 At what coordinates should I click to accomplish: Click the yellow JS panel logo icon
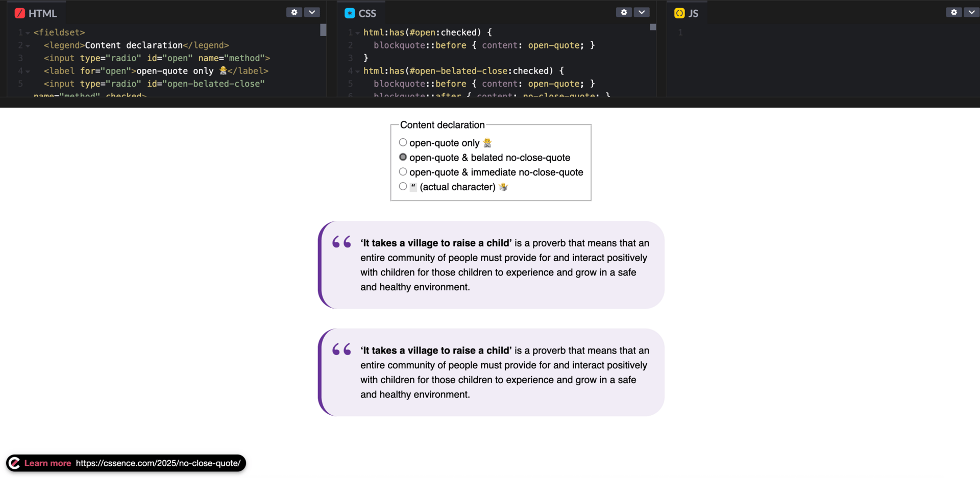679,13
